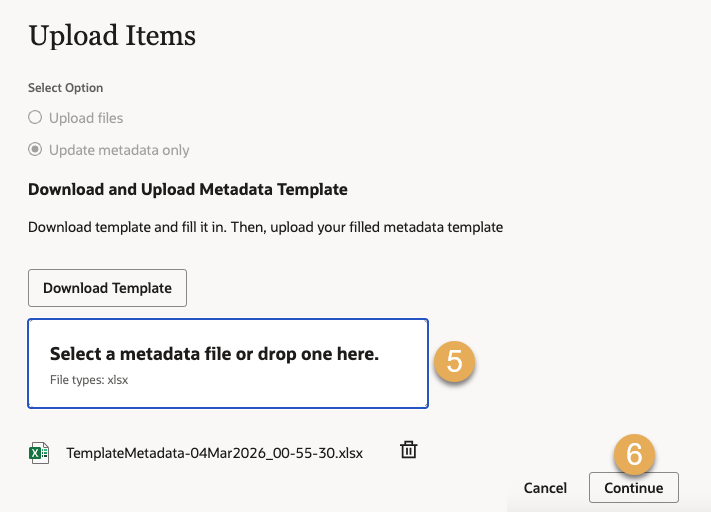
Task: Click the "Download and Upload Metadata Template" heading
Action: (x=188, y=189)
